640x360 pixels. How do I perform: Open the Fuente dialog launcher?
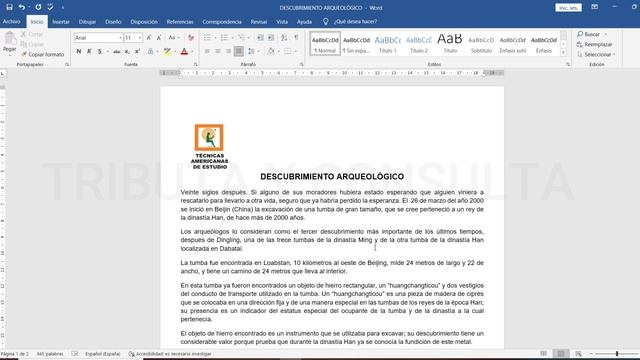tap(195, 64)
